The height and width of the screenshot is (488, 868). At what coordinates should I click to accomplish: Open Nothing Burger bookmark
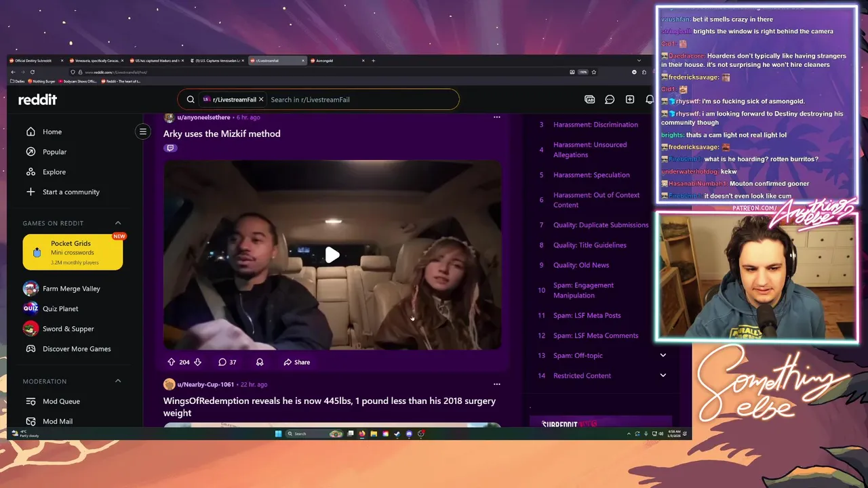(x=42, y=81)
